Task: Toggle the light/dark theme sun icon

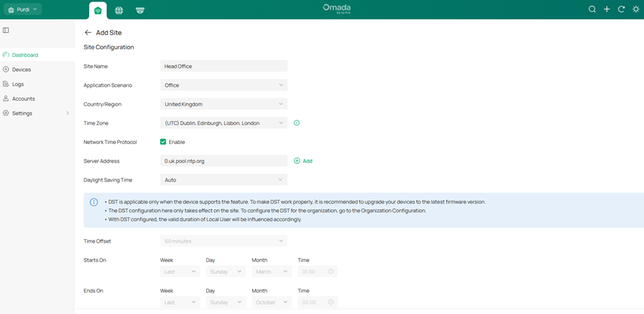Action: tap(636, 10)
